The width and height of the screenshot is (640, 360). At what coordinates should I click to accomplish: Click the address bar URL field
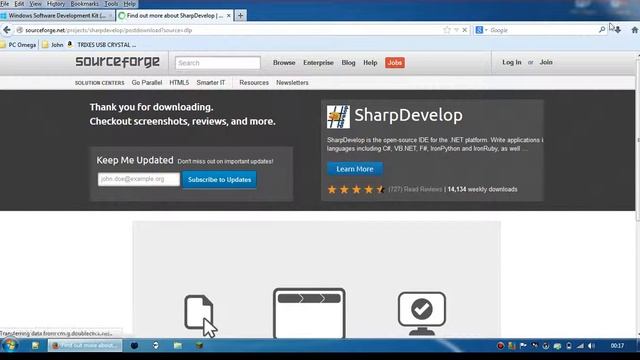coord(233,30)
